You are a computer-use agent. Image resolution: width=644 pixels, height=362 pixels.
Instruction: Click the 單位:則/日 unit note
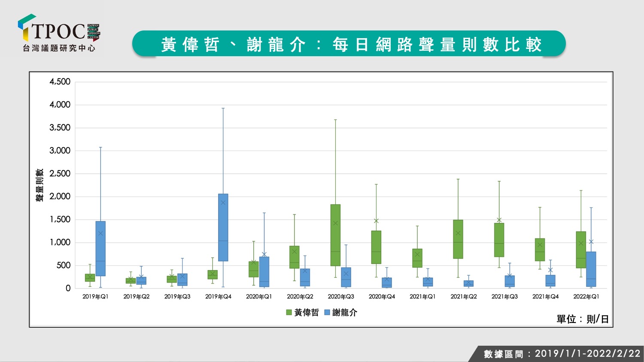click(x=583, y=319)
